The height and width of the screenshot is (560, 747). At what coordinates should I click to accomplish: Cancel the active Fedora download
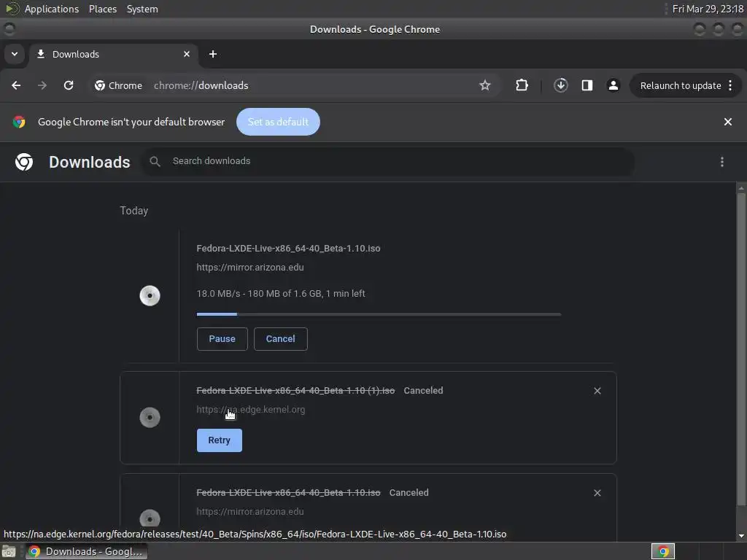(x=281, y=339)
